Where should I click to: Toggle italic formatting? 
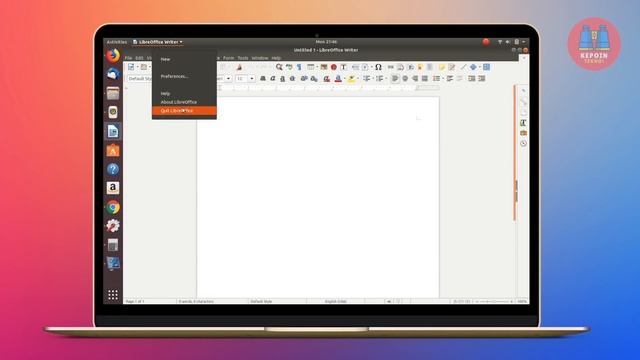pyautogui.click(x=272, y=78)
